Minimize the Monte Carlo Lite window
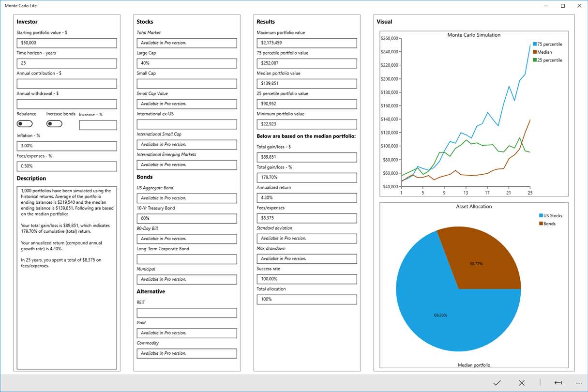 [546, 6]
